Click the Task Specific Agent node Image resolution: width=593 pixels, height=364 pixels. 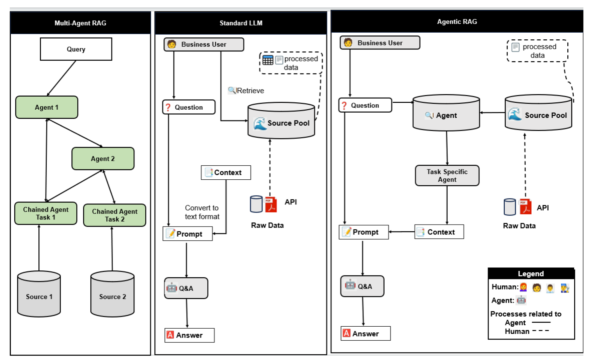[447, 176]
